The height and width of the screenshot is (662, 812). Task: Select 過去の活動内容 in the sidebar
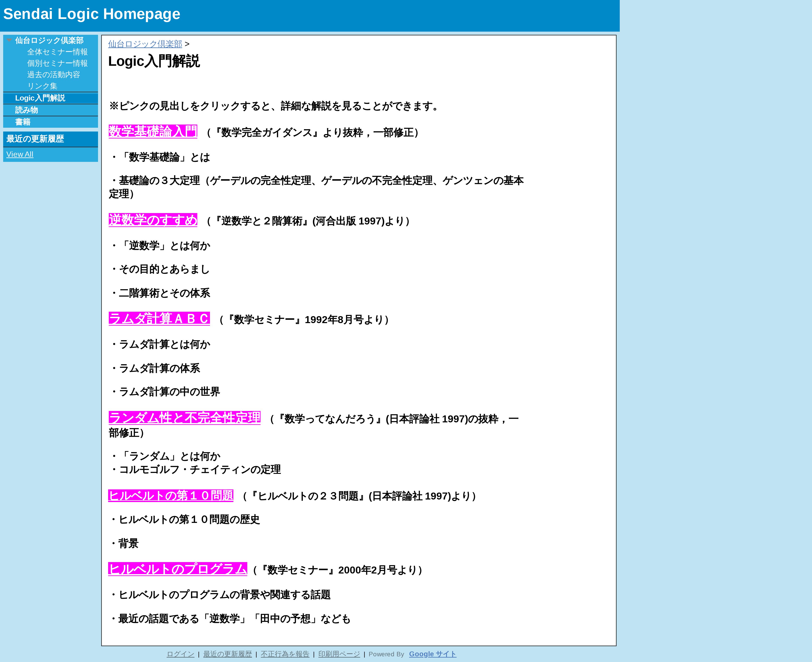click(53, 75)
